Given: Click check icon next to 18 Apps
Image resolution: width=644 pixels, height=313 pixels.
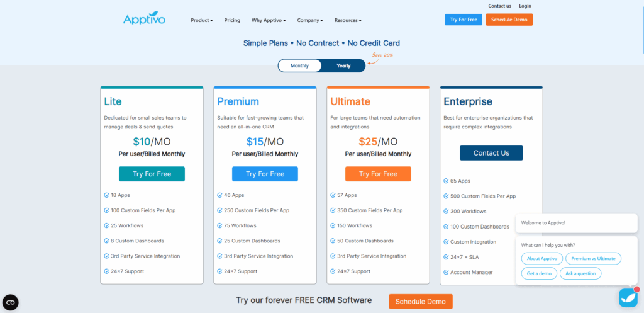Looking at the screenshot, I should tap(106, 195).
